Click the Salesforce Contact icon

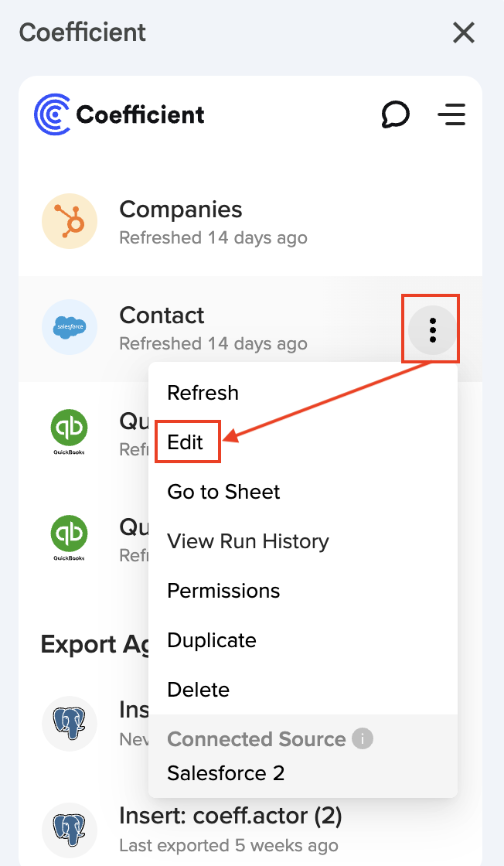(x=70, y=327)
